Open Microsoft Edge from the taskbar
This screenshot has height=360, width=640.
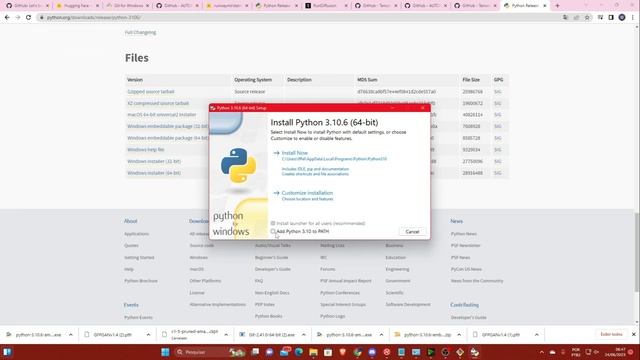299,352
